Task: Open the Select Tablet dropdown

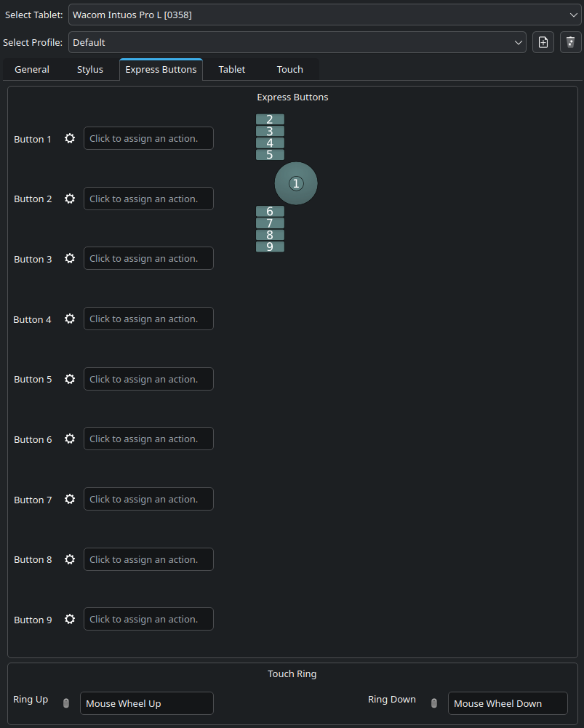Action: point(325,15)
